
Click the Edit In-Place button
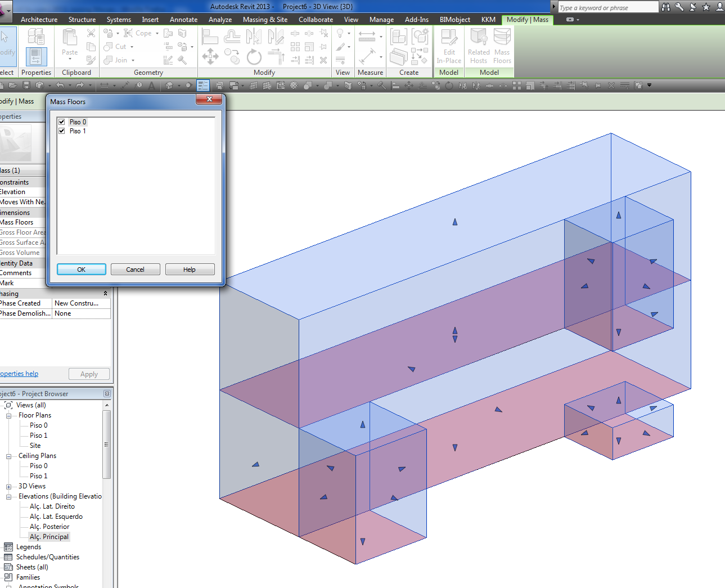click(x=449, y=46)
